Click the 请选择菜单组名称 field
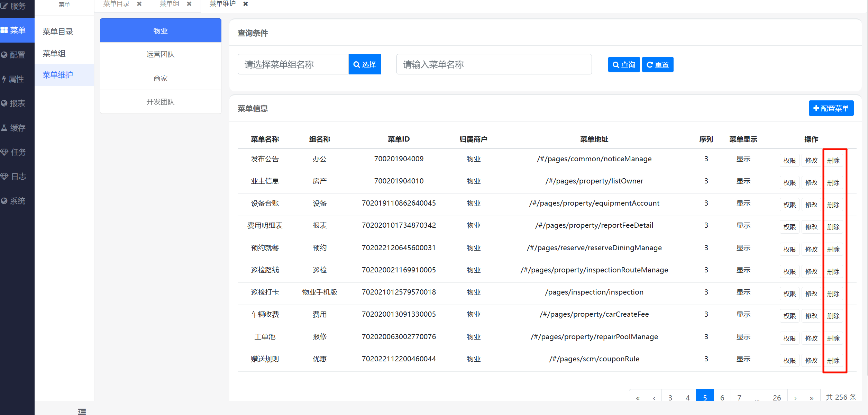Screen dimensions: 868x415 [293, 64]
